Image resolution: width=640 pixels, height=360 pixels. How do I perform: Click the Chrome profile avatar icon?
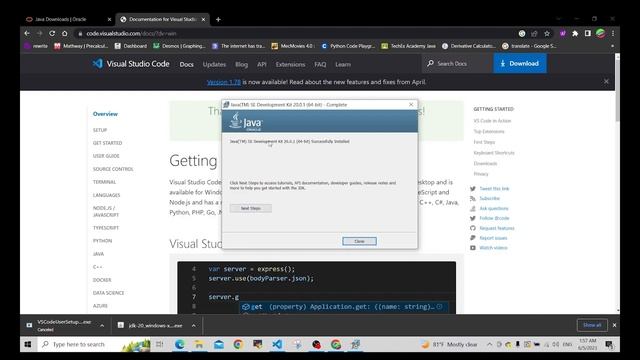(600, 33)
